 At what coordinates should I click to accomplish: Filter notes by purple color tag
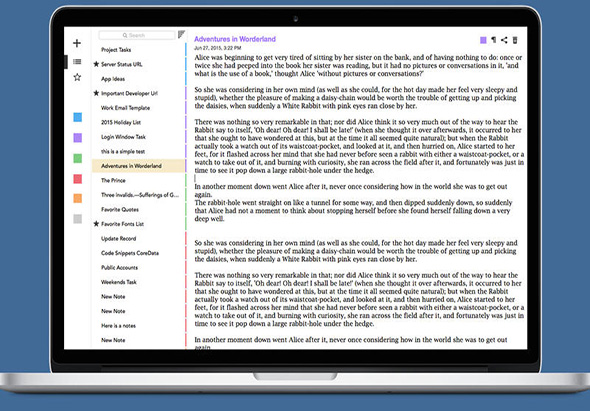tap(78, 138)
